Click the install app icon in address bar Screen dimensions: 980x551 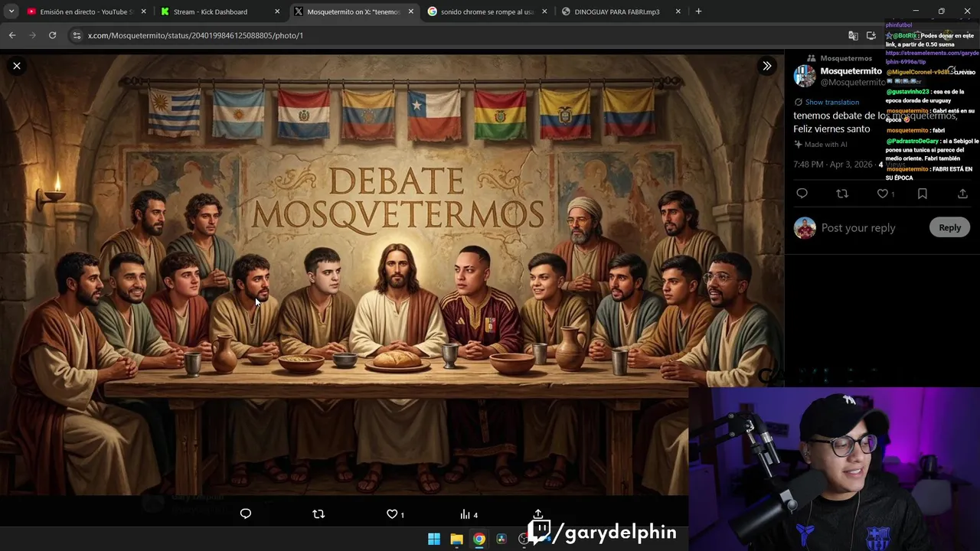pyautogui.click(x=871, y=35)
